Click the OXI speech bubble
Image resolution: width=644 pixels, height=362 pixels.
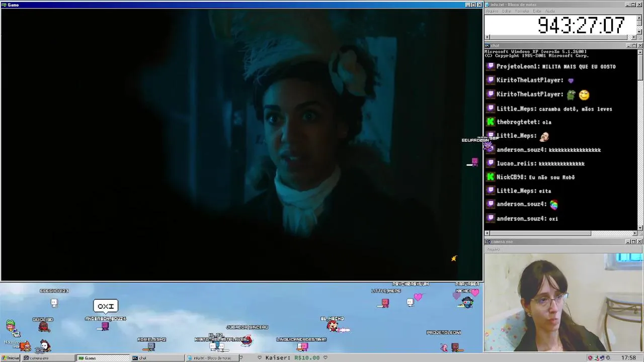tap(106, 306)
